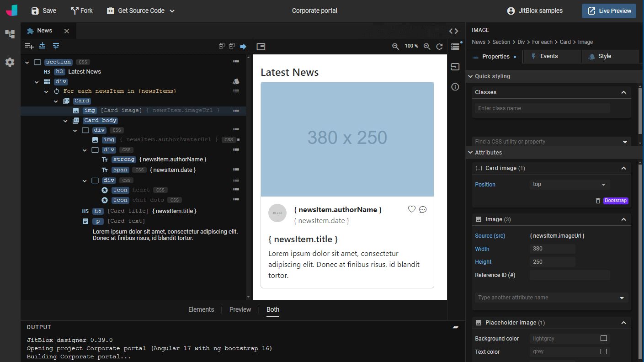The height and width of the screenshot is (362, 644).
Task: Delete the Card image attribute via trash icon
Action: tap(598, 200)
